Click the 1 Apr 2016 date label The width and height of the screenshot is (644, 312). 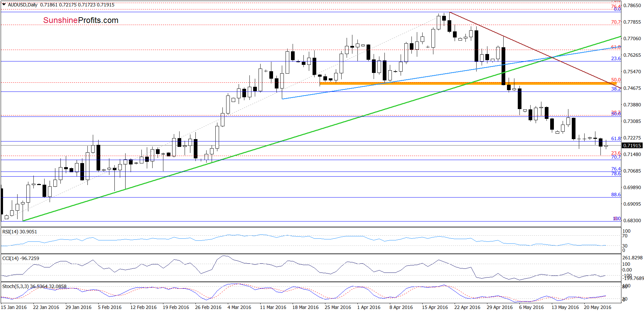click(x=369, y=307)
